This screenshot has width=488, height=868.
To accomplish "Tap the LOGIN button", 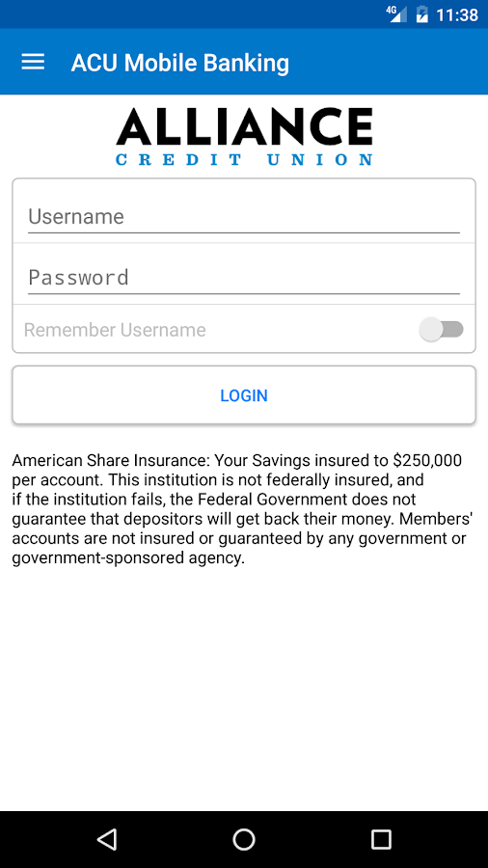I will pyautogui.click(x=244, y=395).
